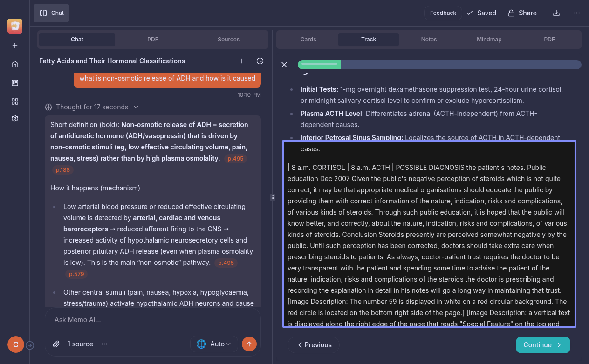This screenshot has width=589, height=364.
Task: Attach a file with the paperclip icon
Action: [x=56, y=344]
